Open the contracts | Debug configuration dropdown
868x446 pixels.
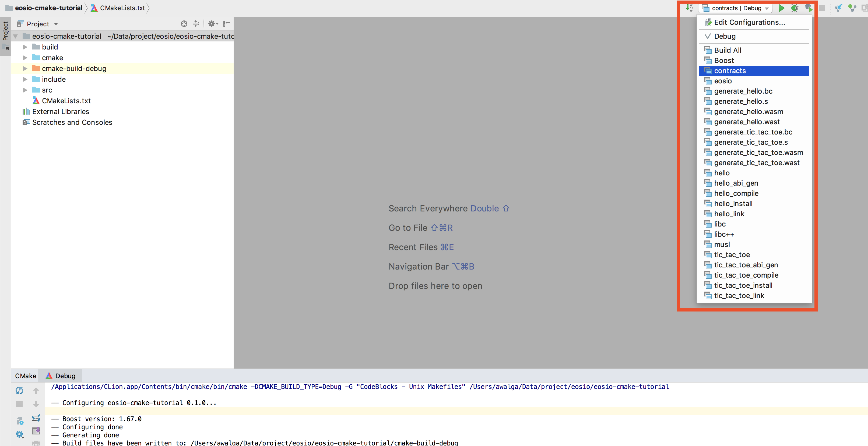(736, 8)
